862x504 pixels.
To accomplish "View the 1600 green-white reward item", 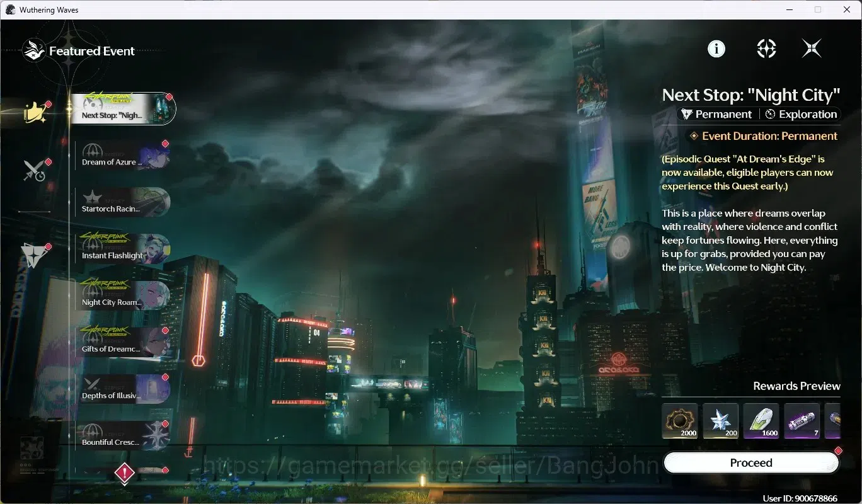I will point(761,421).
